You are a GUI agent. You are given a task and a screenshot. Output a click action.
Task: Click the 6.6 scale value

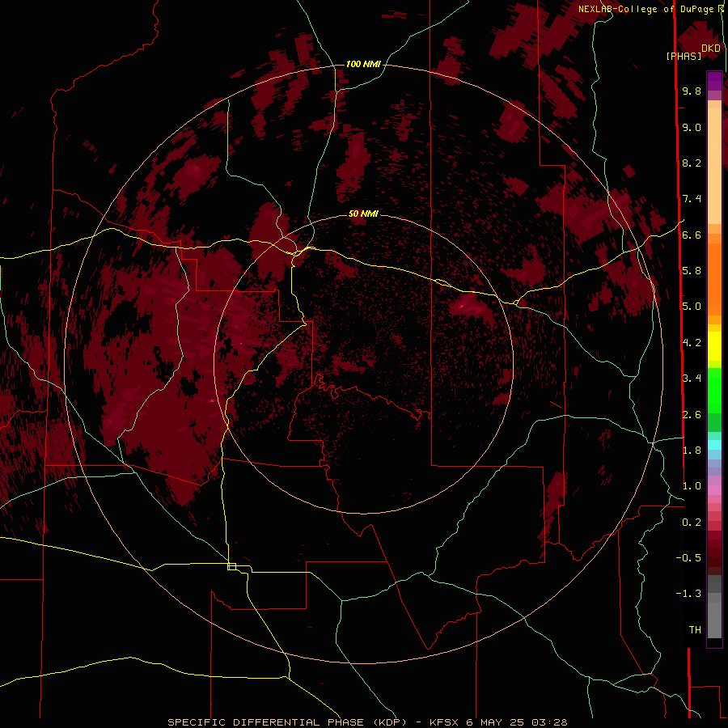pos(692,235)
